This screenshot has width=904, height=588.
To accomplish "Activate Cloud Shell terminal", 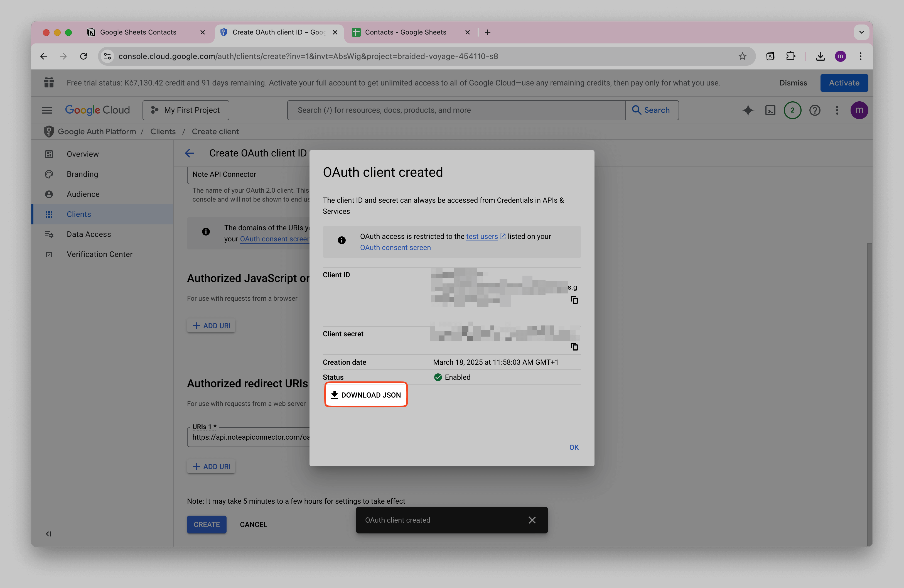I will [771, 110].
